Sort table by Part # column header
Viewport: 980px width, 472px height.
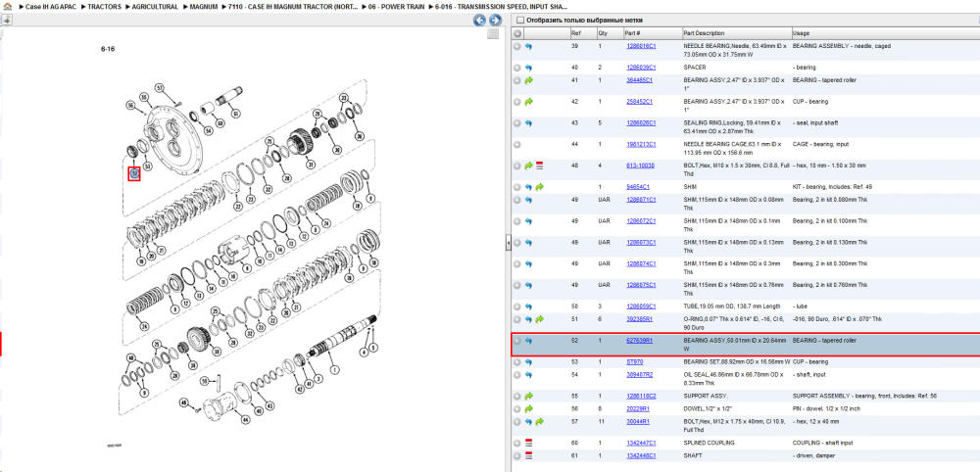pyautogui.click(x=652, y=33)
